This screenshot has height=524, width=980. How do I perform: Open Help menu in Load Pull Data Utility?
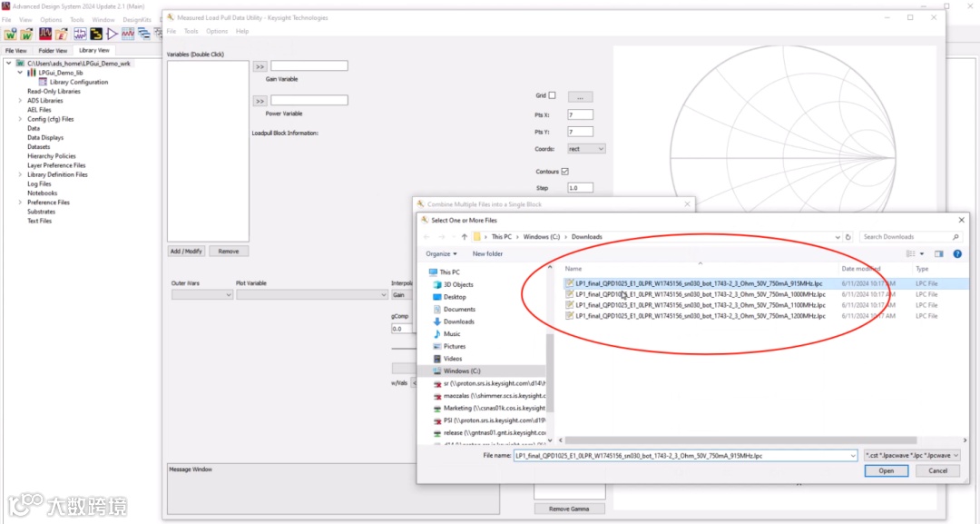[242, 31]
